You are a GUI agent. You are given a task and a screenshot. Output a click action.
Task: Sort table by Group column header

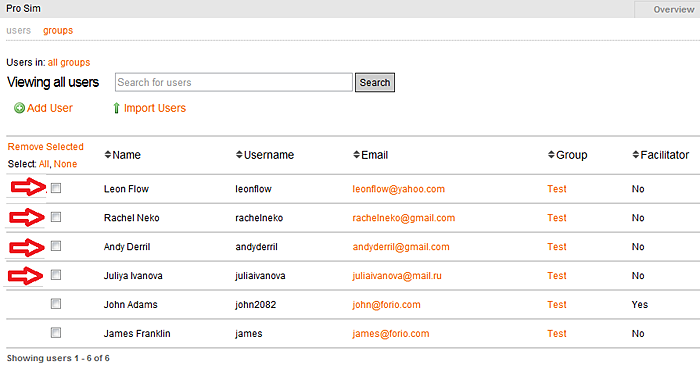click(571, 155)
